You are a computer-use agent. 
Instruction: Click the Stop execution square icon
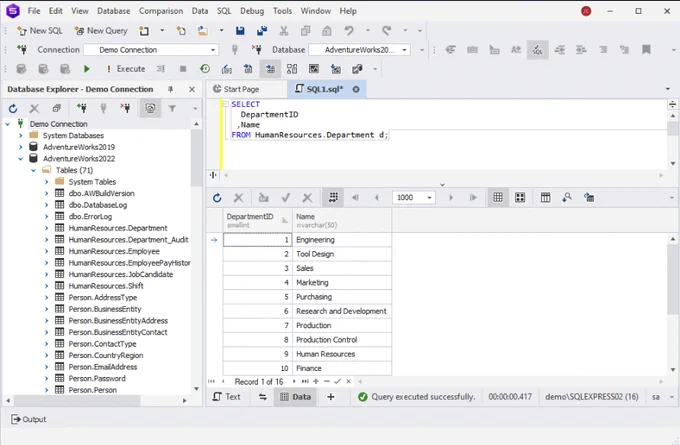pos(183,69)
